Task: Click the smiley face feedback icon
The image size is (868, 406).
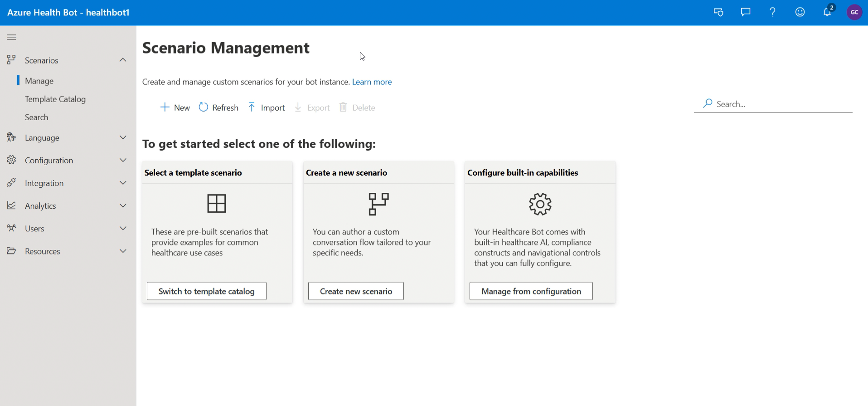Action: 800,12
